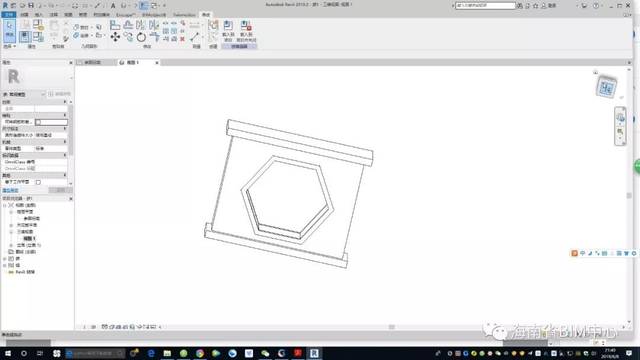Image resolution: width=640 pixels, height=360 pixels.
Task: Close the Properties palette
Action: [71, 62]
